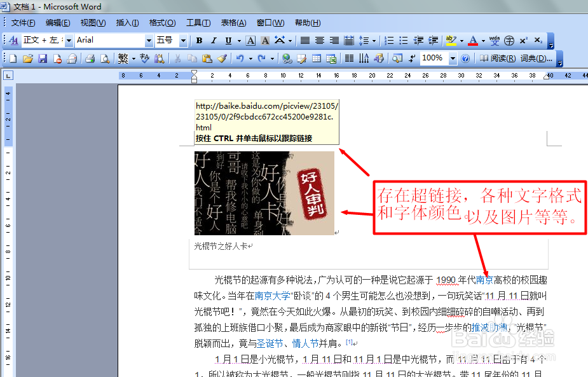
Task: Follow the 圣诞节 hyperlink
Action: 270,343
